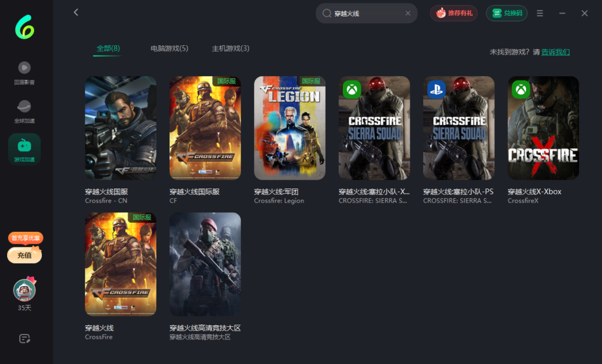Select the Crossfire: Legion game cover
602x364 pixels.
pyautogui.click(x=289, y=128)
